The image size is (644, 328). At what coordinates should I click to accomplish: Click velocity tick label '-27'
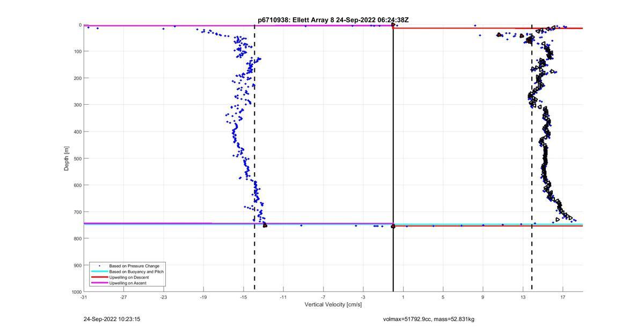[x=123, y=297]
